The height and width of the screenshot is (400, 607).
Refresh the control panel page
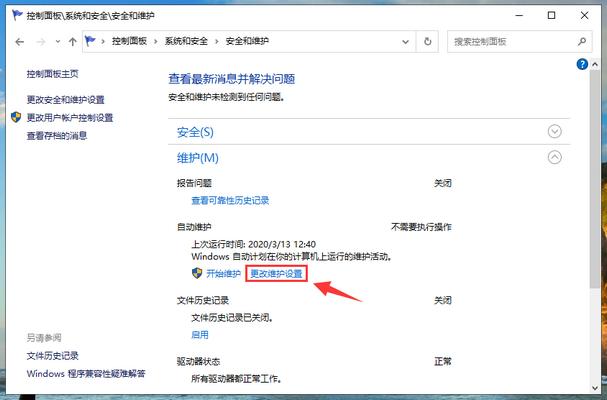(x=427, y=41)
